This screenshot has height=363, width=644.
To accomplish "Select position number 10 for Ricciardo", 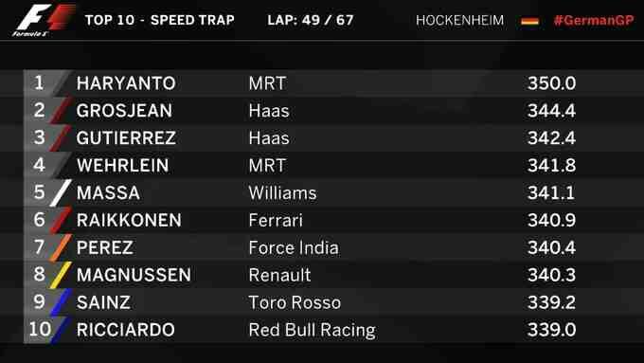I will tap(40, 329).
